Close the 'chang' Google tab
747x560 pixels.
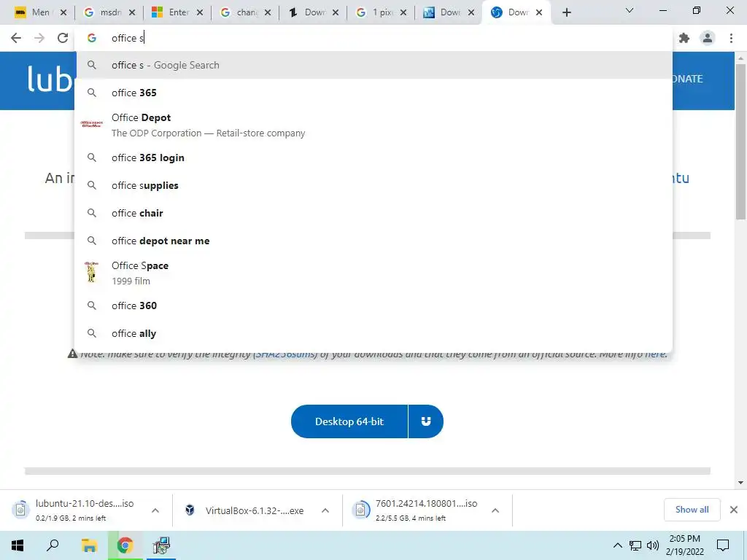coord(268,12)
